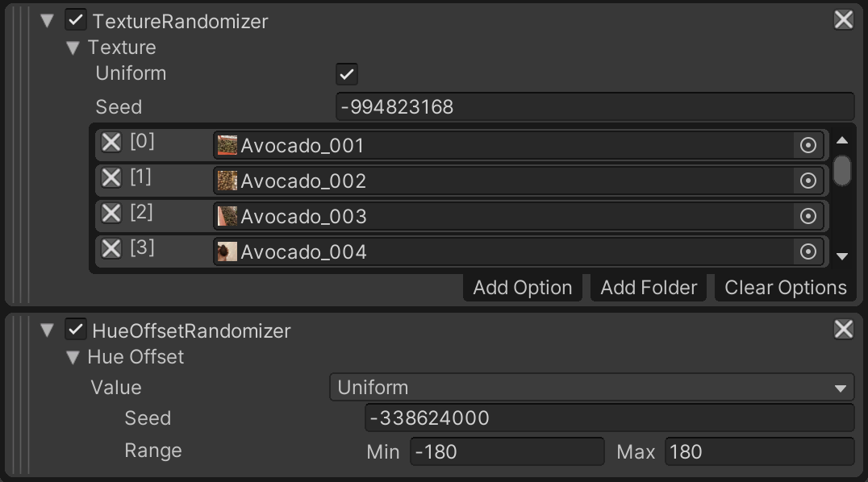Open the Uniform distribution dropdown

593,387
